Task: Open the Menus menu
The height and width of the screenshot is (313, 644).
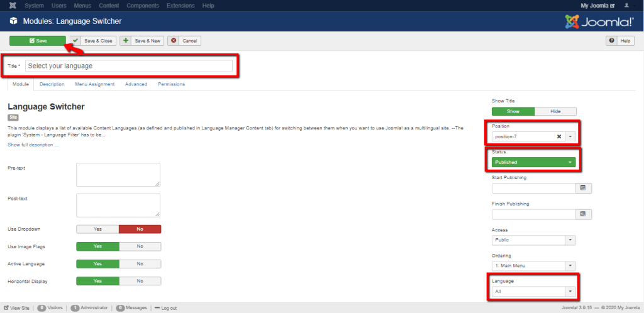Action: (x=82, y=6)
